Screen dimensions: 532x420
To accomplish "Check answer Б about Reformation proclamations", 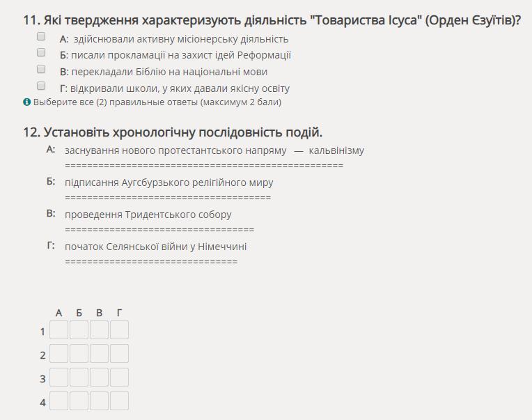I will click(41, 52).
